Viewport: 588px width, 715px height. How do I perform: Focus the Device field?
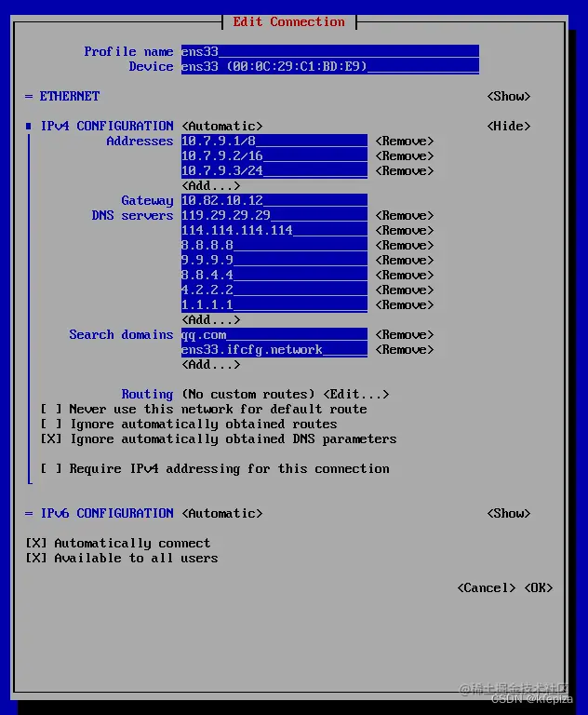click(330, 67)
